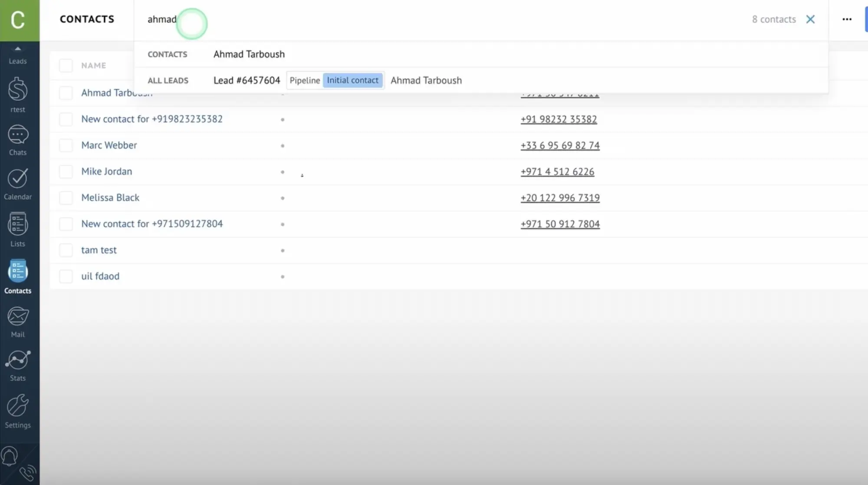Choose Ahmad Tarboush under Contacts suggestions
The width and height of the screenshot is (868, 485).
point(249,54)
